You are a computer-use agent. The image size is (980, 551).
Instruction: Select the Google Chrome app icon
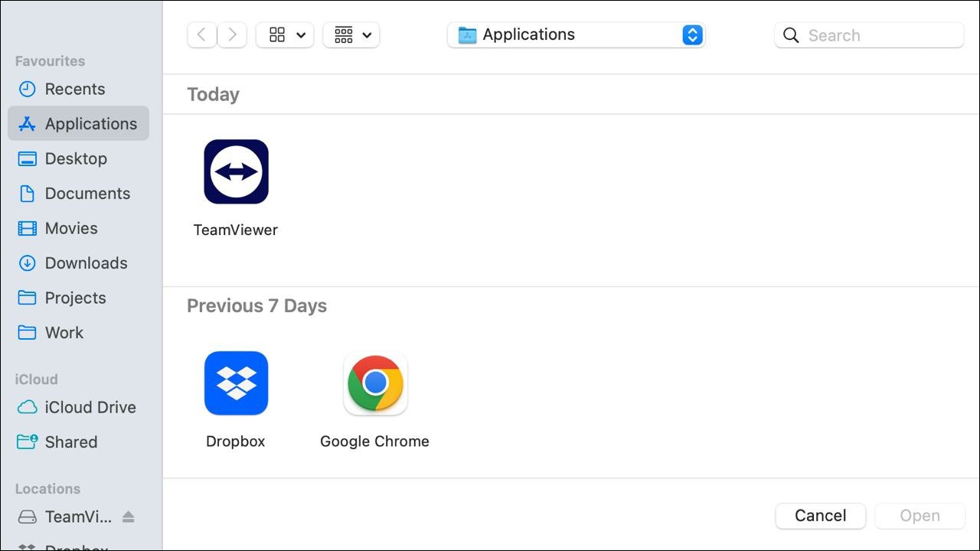click(x=374, y=383)
